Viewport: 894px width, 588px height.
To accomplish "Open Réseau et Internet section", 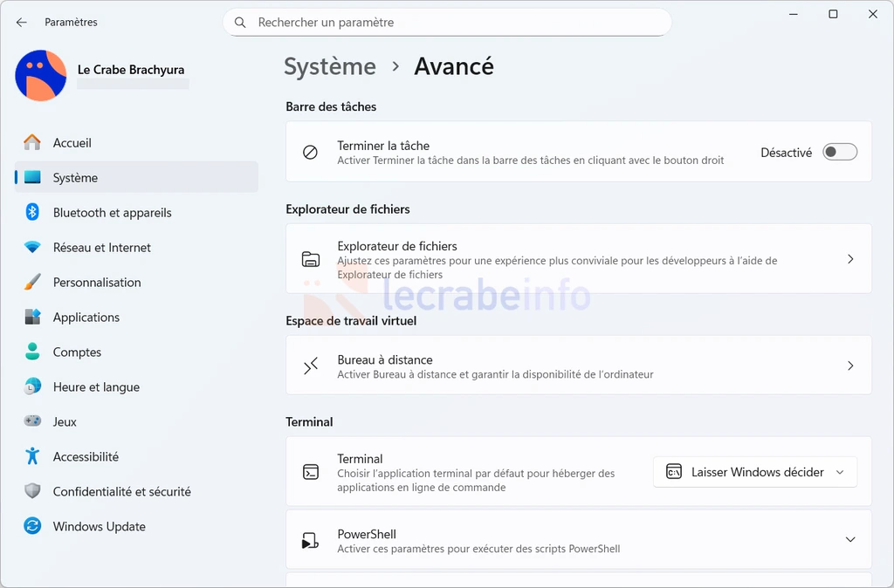I will pos(136,247).
